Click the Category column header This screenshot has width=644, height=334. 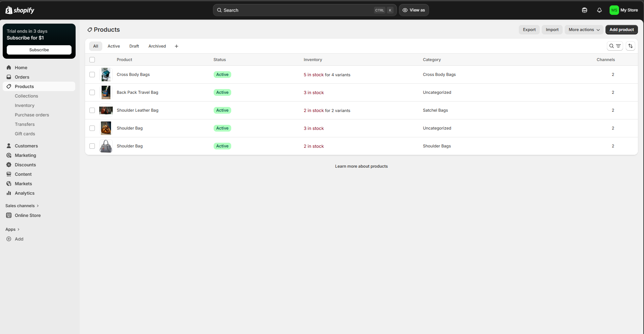click(x=432, y=60)
